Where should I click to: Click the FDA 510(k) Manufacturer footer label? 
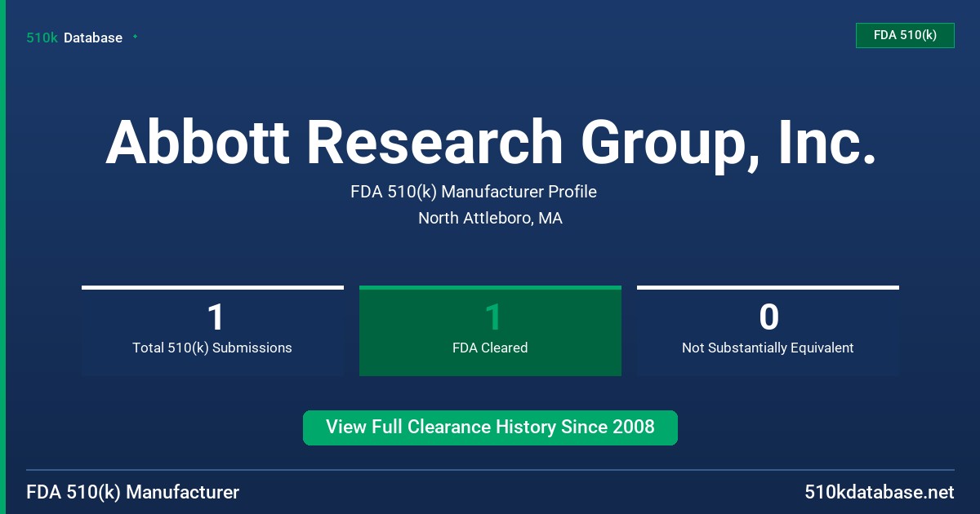coord(133,492)
